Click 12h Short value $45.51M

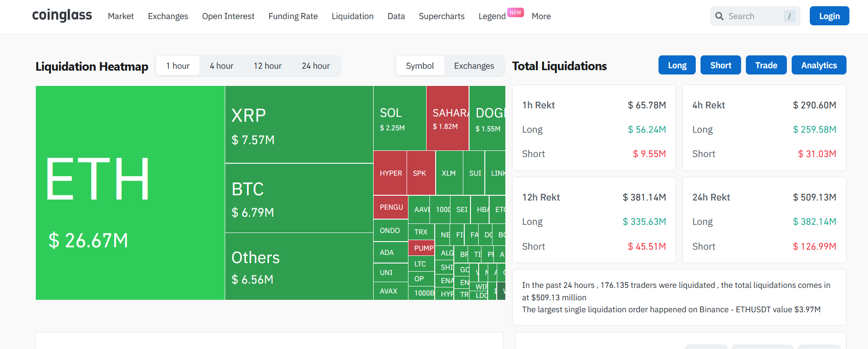647,246
